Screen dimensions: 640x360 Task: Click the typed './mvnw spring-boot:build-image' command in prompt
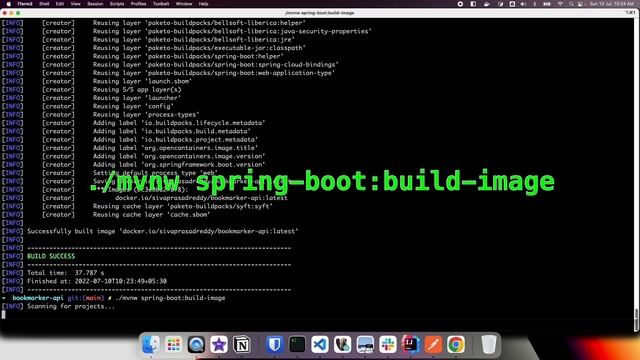pyautogui.click(x=170, y=298)
